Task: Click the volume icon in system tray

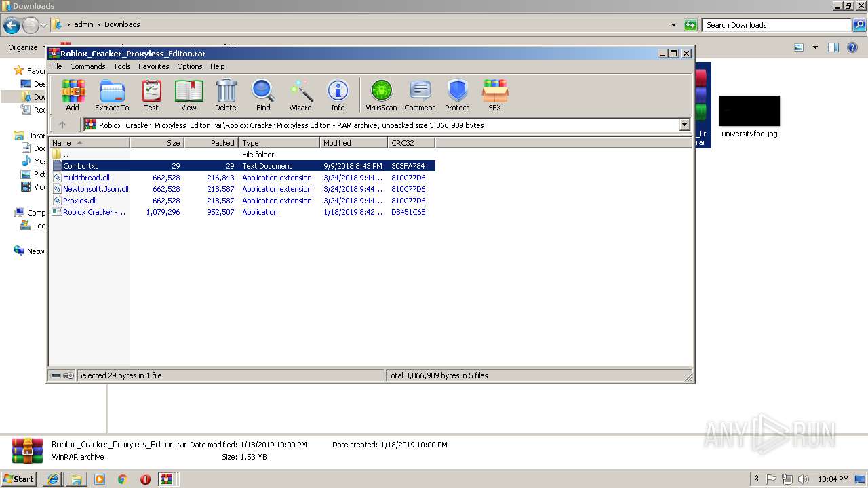Action: coord(804,479)
